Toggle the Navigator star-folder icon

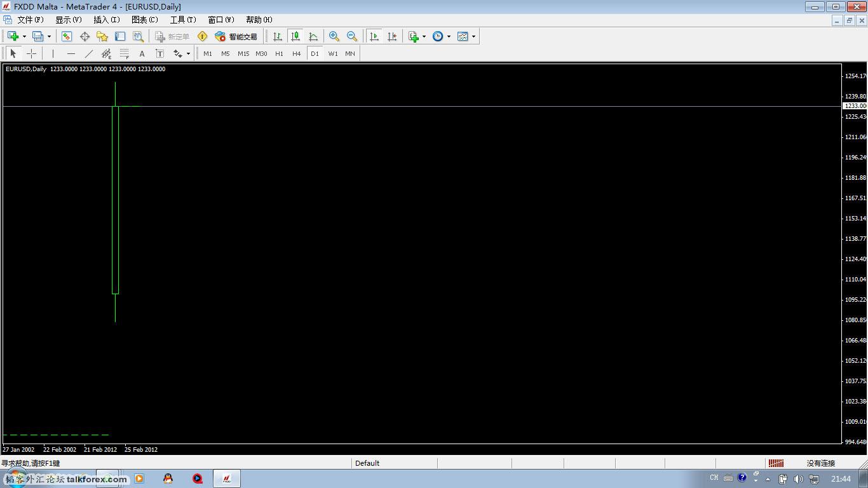click(102, 36)
